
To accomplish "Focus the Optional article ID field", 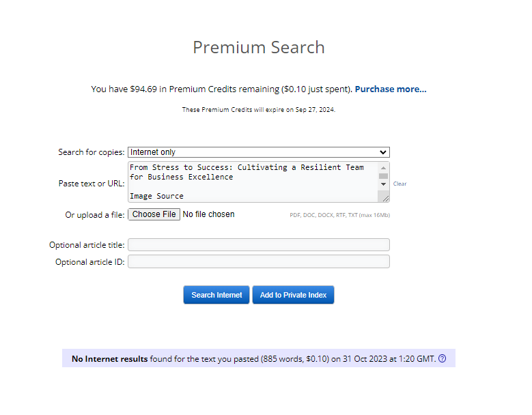I will tap(258, 261).
